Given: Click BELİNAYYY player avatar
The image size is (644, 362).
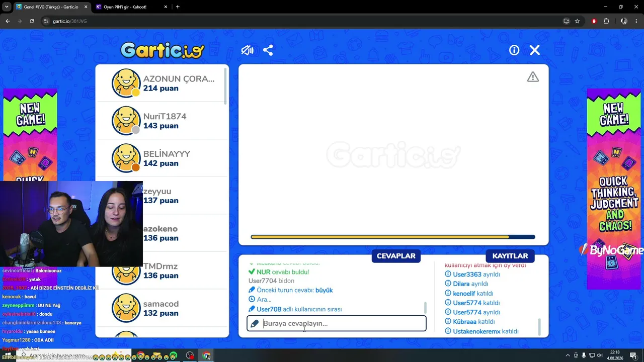Looking at the screenshot, I should click(126, 158).
